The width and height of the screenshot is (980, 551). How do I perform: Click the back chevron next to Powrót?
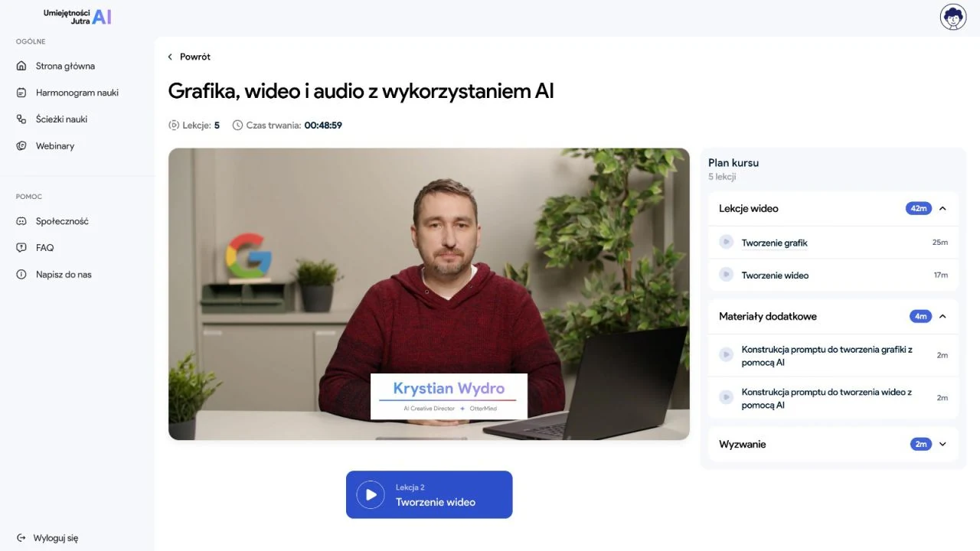[170, 57]
